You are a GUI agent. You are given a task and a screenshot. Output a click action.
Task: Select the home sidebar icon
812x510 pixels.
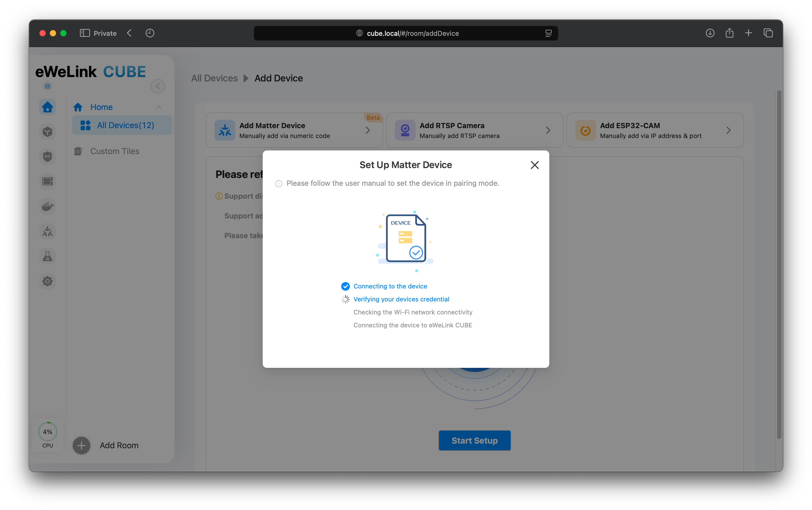(x=48, y=107)
